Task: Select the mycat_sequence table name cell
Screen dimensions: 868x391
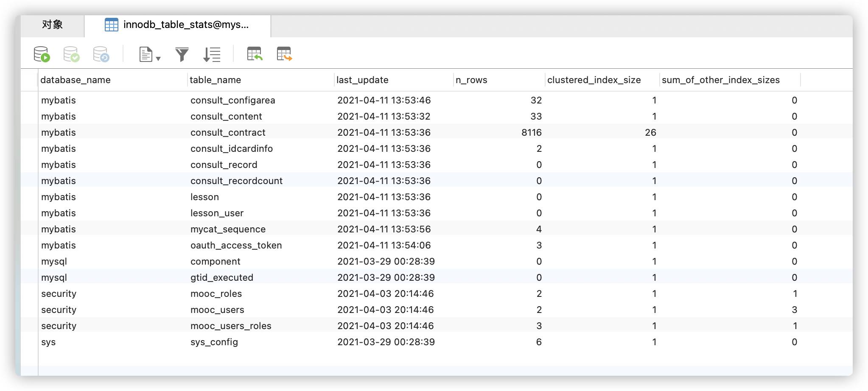Action: (x=228, y=229)
